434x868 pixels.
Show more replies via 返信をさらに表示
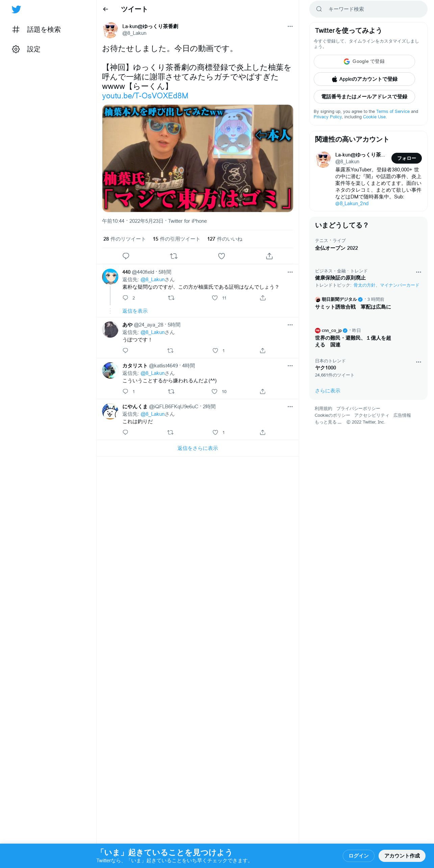[x=198, y=448]
